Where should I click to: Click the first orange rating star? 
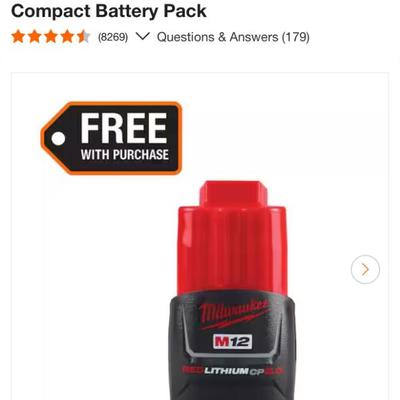point(18,37)
